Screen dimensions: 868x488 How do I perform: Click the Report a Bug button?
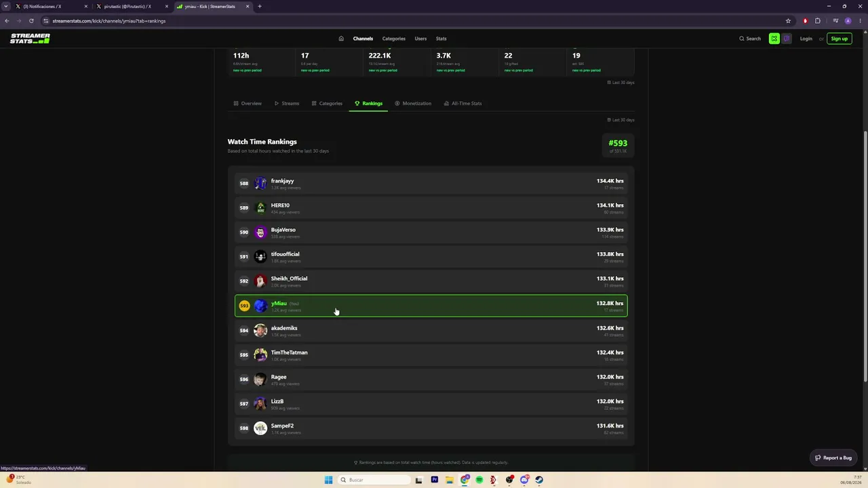coord(833,457)
